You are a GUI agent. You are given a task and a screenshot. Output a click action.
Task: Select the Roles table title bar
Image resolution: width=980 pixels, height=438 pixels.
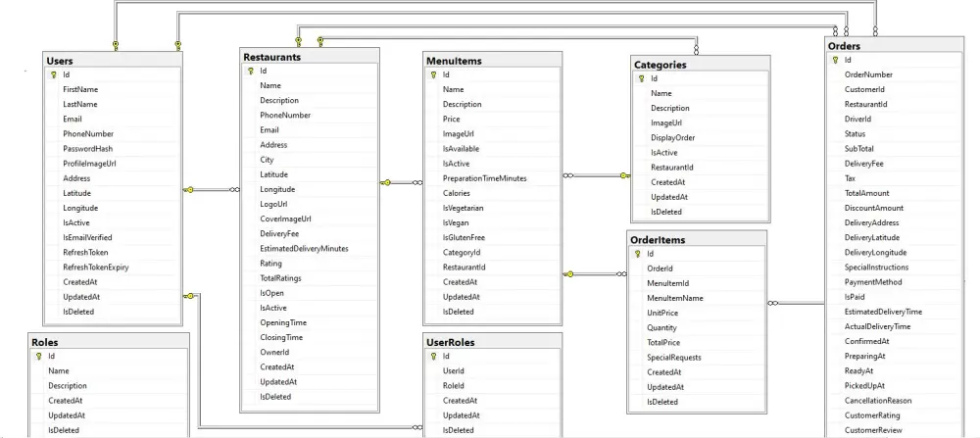[109, 342]
